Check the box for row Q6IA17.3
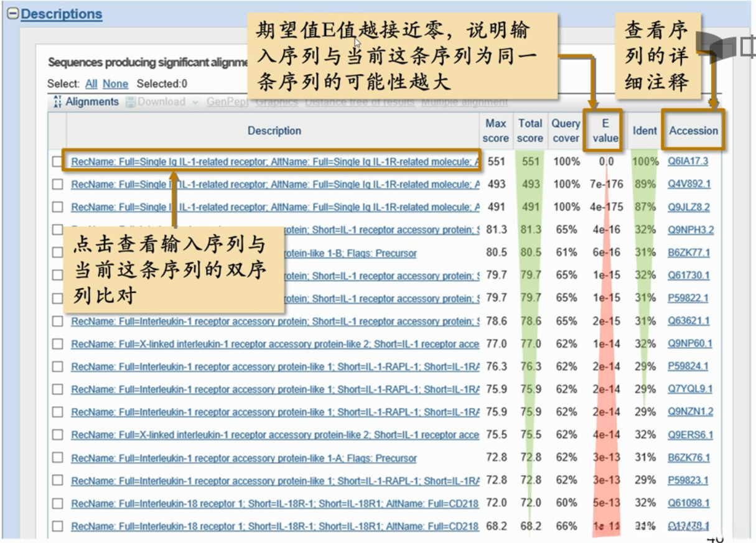The height and width of the screenshot is (543, 756). [58, 162]
